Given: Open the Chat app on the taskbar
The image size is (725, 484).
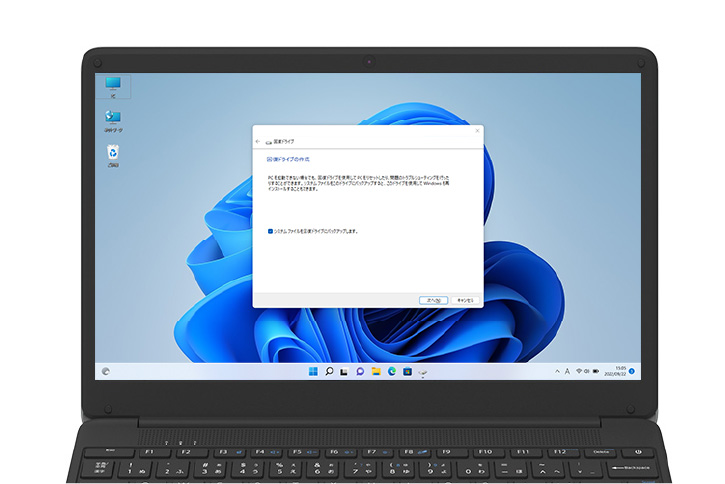Looking at the screenshot, I should 360,371.
